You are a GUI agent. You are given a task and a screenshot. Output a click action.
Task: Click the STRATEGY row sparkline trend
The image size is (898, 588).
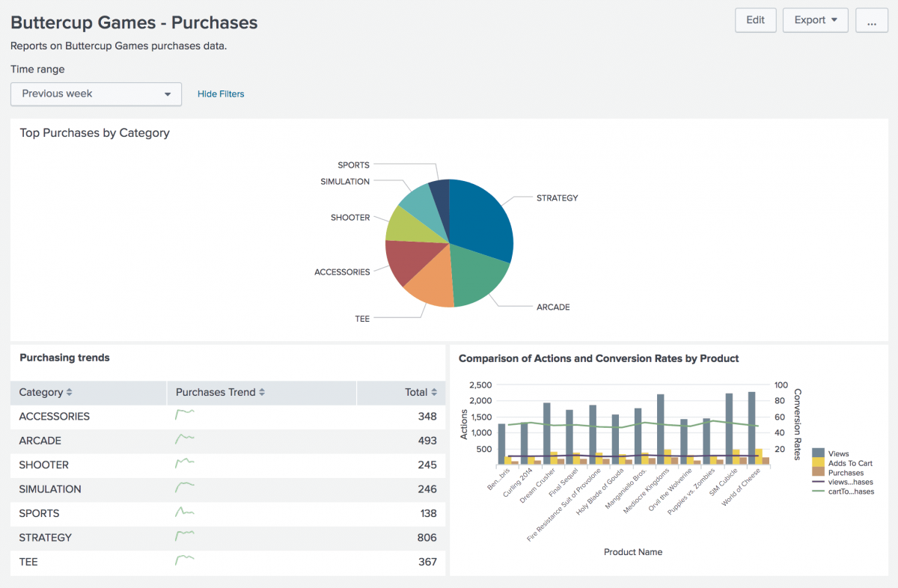pos(185,536)
